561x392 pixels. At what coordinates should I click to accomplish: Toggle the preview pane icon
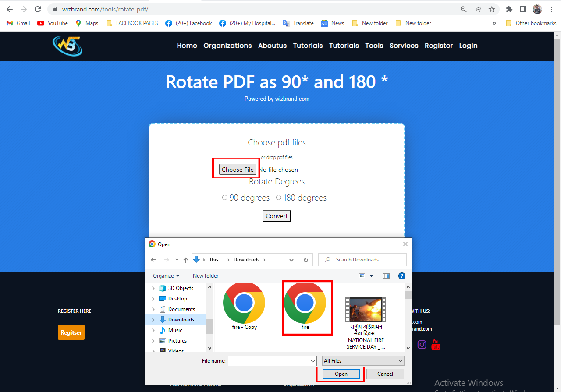pyautogui.click(x=386, y=276)
